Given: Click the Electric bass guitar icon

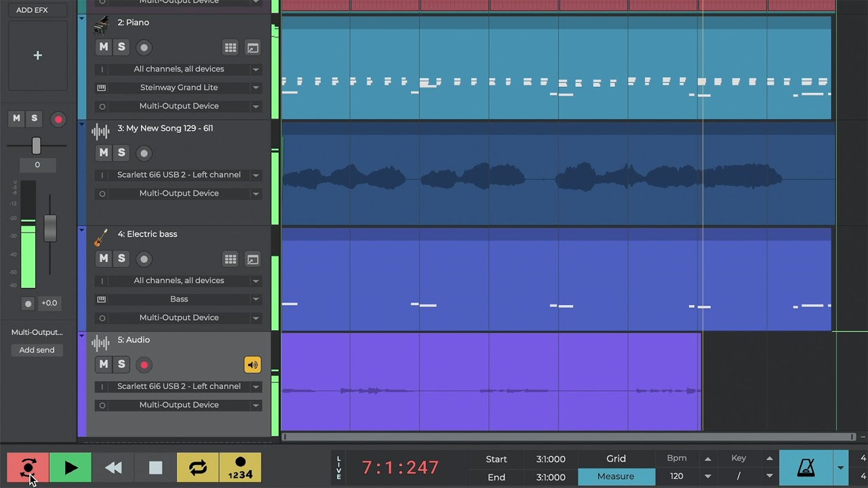Looking at the screenshot, I should click(x=100, y=237).
